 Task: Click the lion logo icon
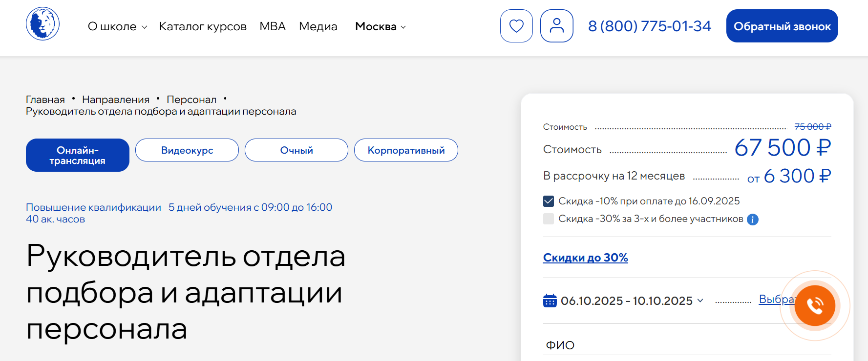[x=42, y=24]
